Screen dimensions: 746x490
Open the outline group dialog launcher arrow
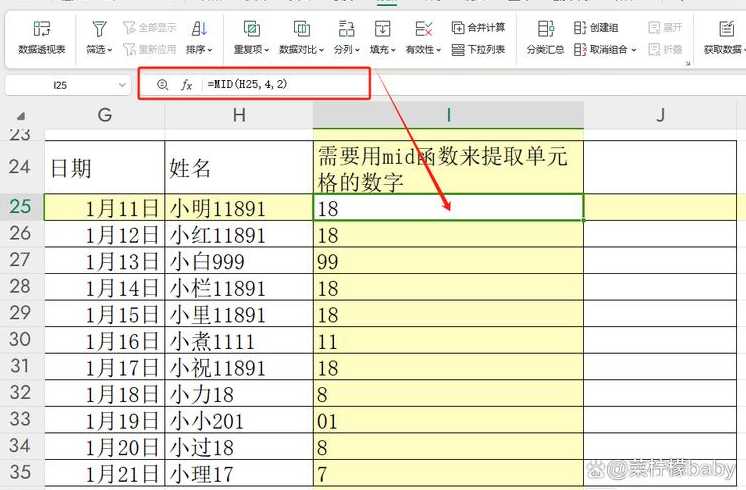pyautogui.click(x=688, y=63)
